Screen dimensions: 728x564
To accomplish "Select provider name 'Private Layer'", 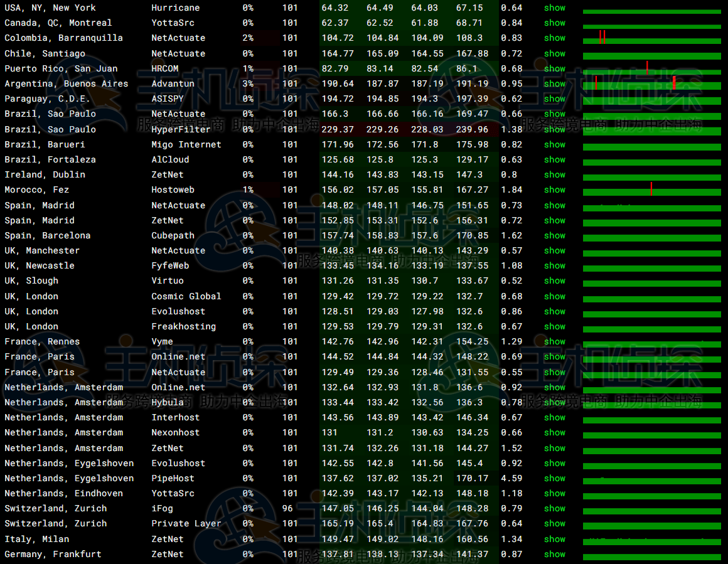I will (x=186, y=524).
